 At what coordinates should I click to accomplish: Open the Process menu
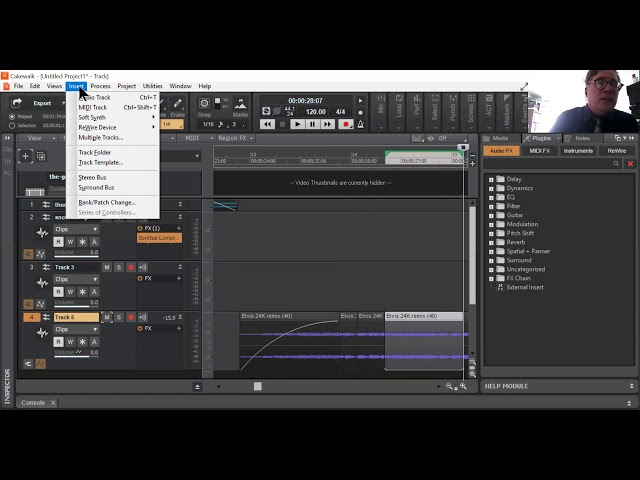(100, 86)
